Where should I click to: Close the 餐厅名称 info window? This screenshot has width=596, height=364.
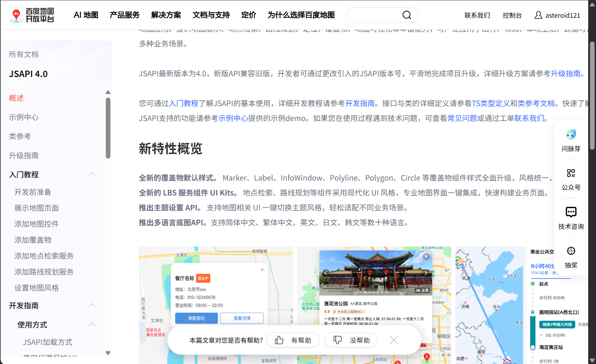tap(262, 270)
